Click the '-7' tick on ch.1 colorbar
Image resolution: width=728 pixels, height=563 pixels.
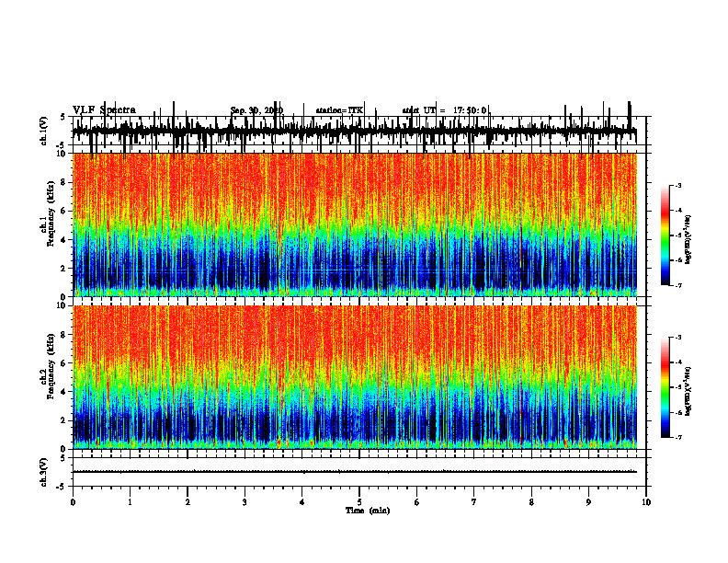(x=678, y=285)
